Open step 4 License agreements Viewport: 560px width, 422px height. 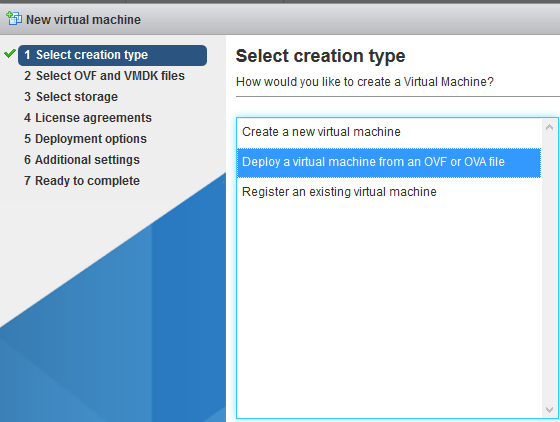(x=88, y=118)
